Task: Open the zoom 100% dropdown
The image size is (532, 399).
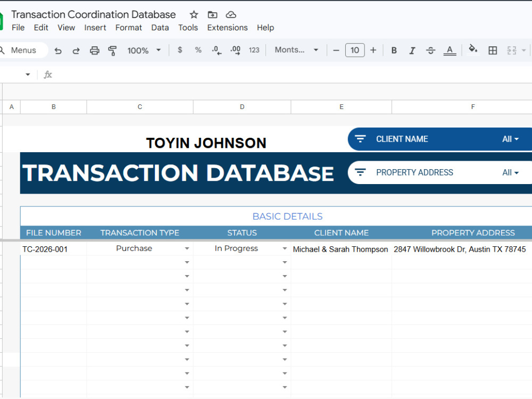Action: tap(144, 51)
